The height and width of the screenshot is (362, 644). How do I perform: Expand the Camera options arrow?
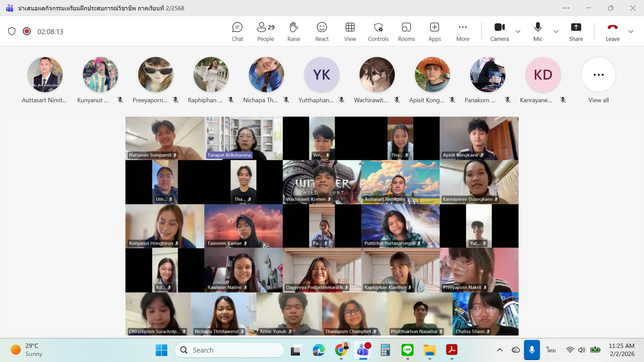tap(518, 32)
